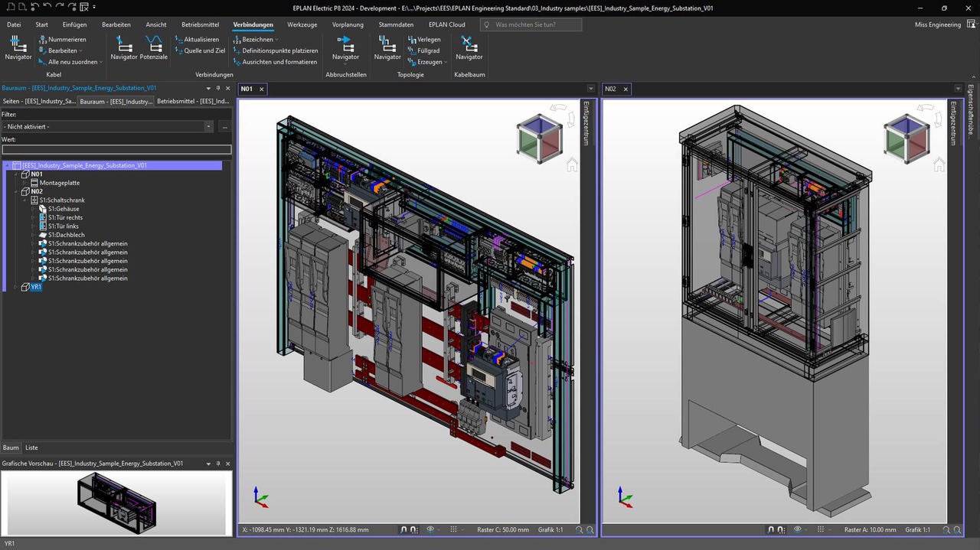980x550 pixels.
Task: Switch to the Werkzeuge ribbon tab
Action: [x=302, y=24]
